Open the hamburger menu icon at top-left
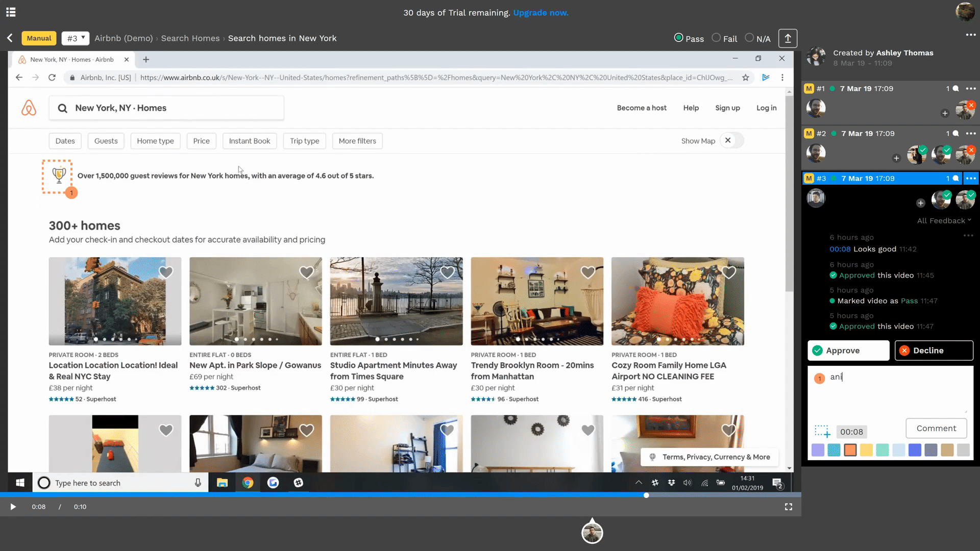 [11, 12]
